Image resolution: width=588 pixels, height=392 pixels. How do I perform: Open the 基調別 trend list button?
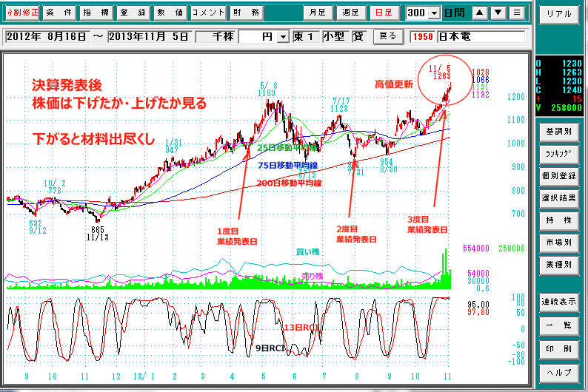(559, 132)
